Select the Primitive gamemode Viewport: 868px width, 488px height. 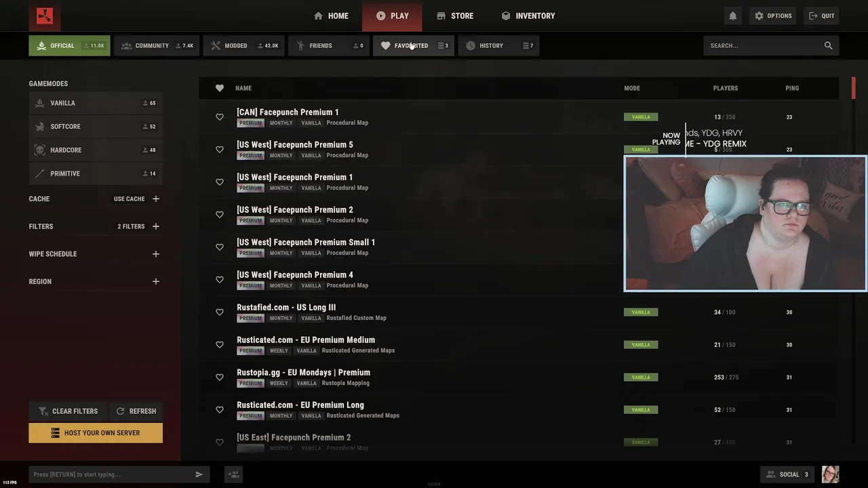tap(96, 174)
